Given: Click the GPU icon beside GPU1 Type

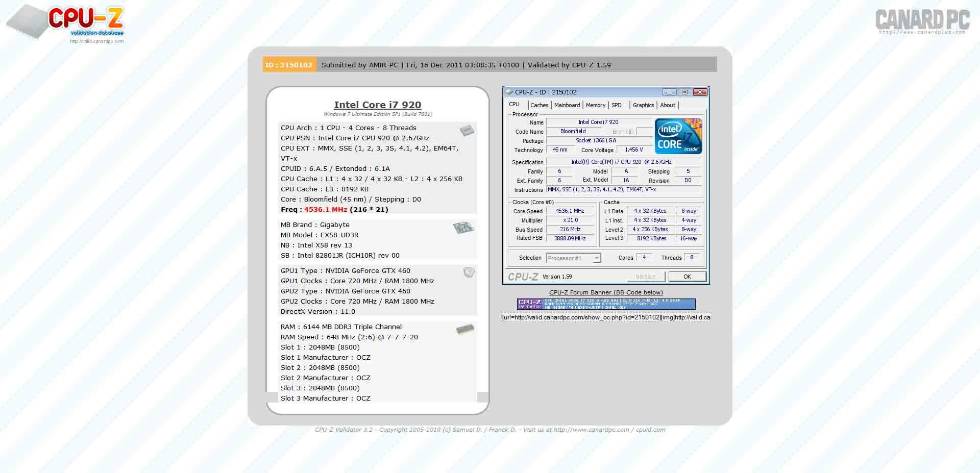Looking at the screenshot, I should [x=469, y=272].
